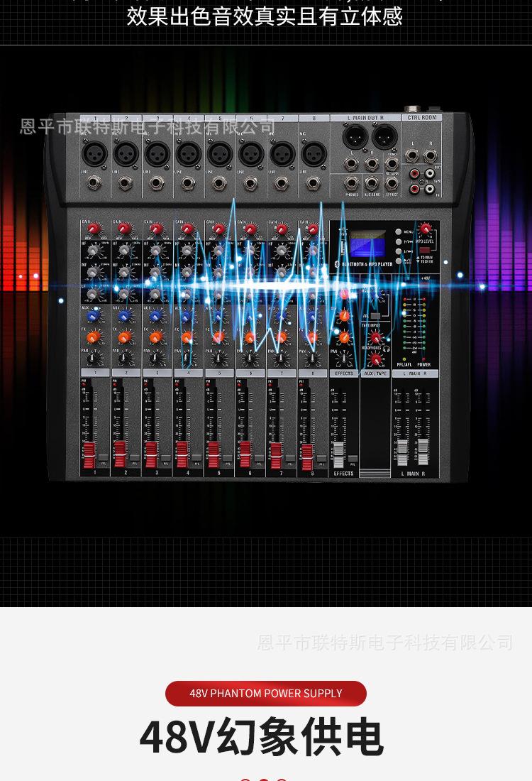
Task: Click channel 1 red GAIN knob
Action: coord(93,229)
